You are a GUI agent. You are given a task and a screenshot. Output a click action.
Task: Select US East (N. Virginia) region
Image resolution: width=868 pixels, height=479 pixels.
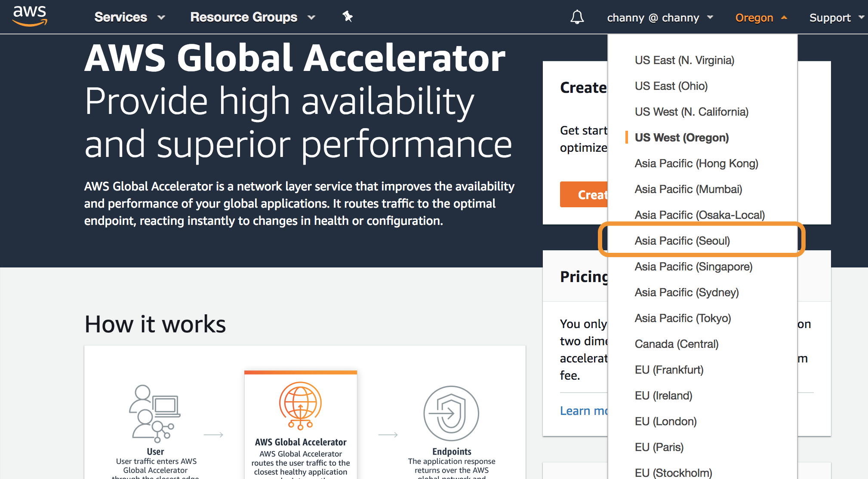tap(684, 60)
